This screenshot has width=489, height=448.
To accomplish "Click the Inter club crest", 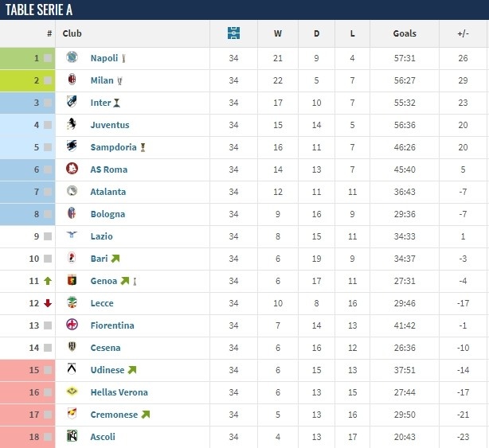I will pos(72,102).
